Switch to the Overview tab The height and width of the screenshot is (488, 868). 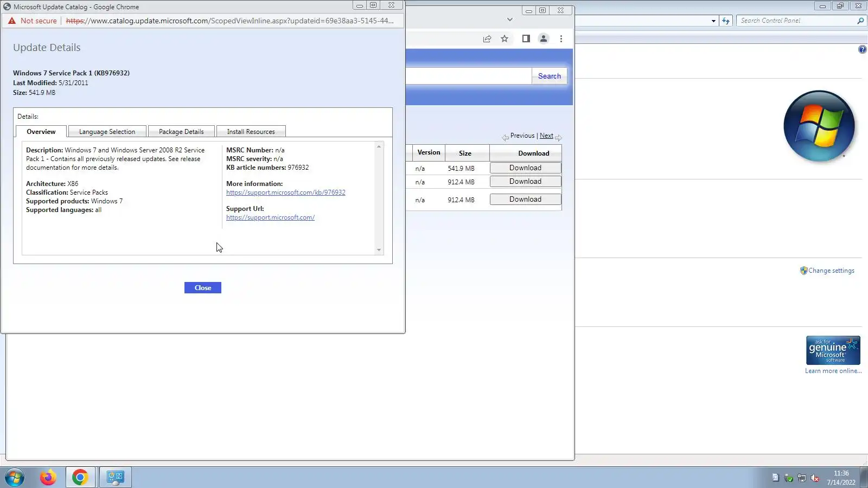[41, 132]
